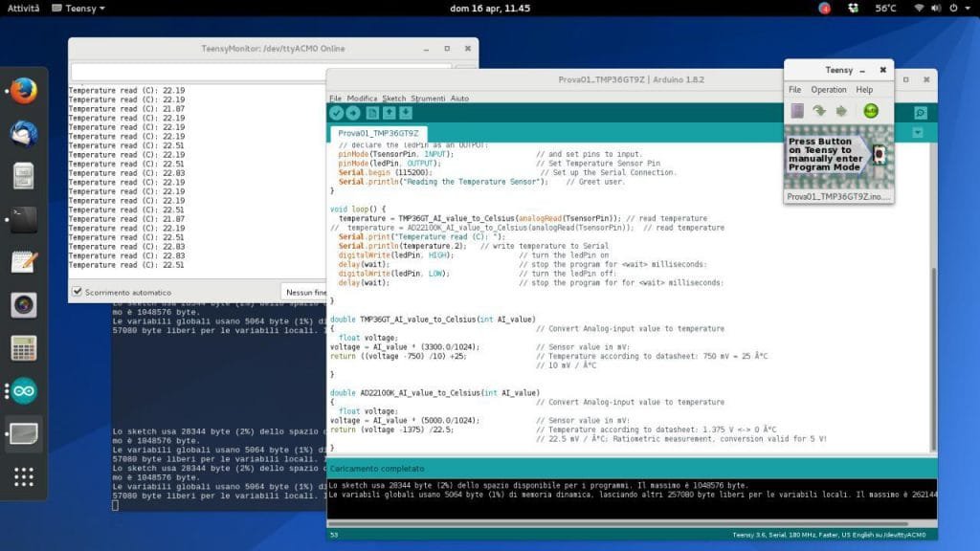Open a sketch with the up-arrow icon

point(390,113)
